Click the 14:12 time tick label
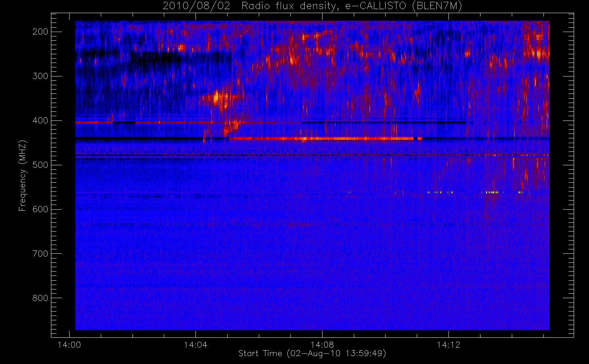Screen dimensions: 589x364 (x=448, y=345)
